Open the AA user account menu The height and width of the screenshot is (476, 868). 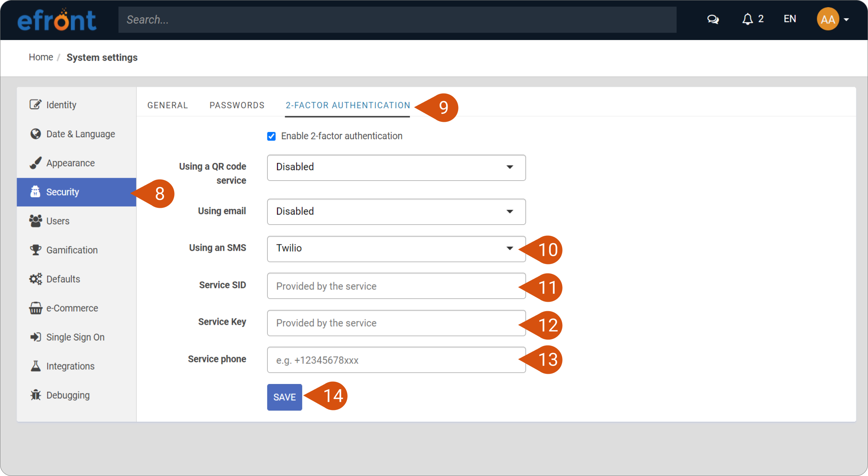click(833, 19)
